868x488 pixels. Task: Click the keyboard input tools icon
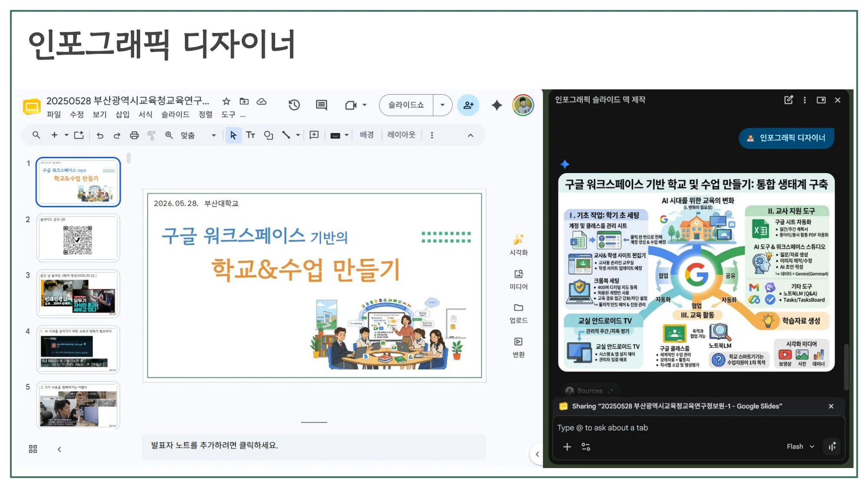(335, 136)
